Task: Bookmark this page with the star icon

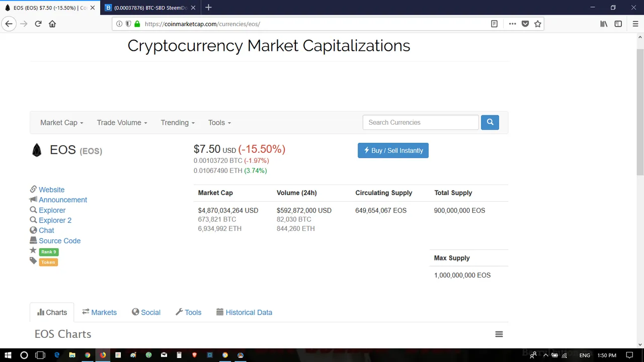Action: [538, 24]
